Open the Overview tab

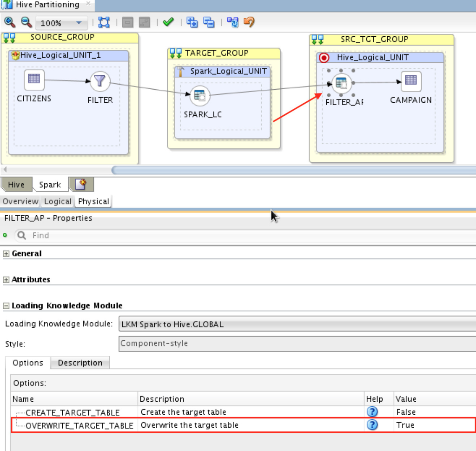(x=20, y=201)
